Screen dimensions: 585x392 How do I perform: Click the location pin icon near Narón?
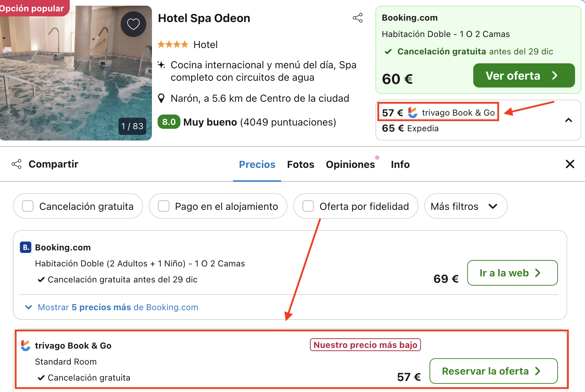click(162, 98)
